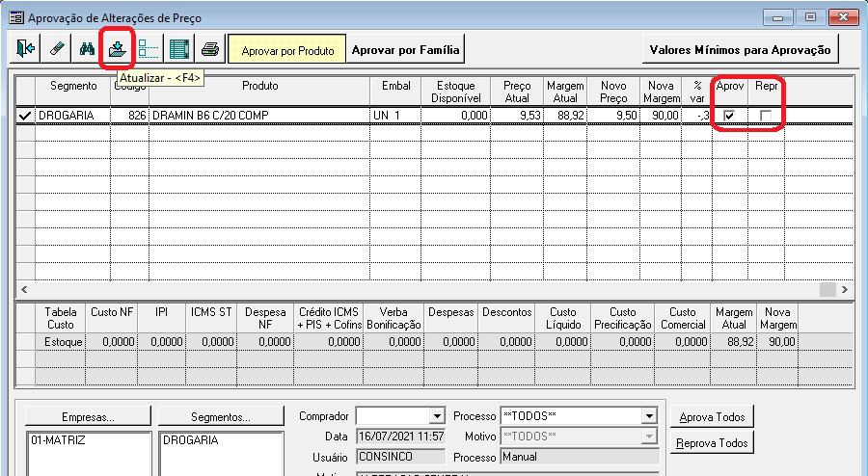Select 01-MATRIZ in Empresas list

(x=58, y=440)
